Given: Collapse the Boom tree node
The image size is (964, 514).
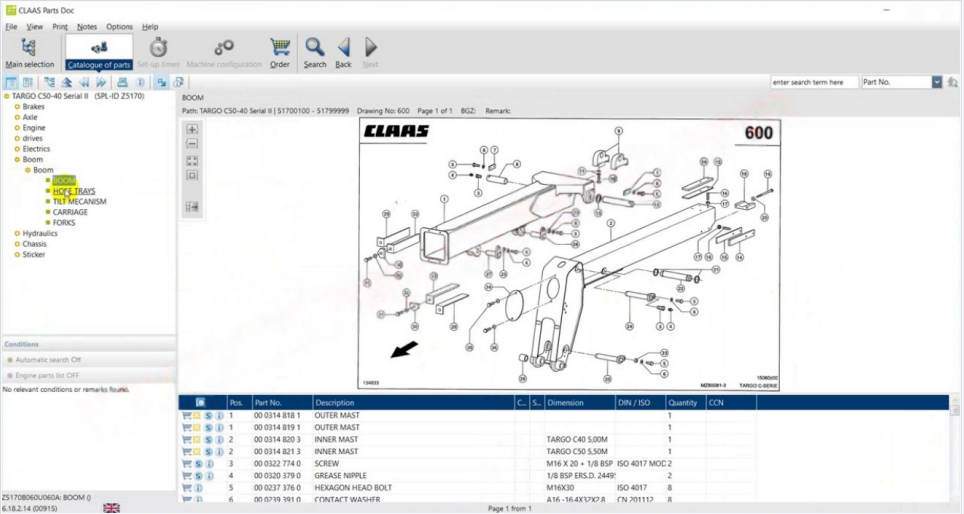Looking at the screenshot, I should 17,160.
